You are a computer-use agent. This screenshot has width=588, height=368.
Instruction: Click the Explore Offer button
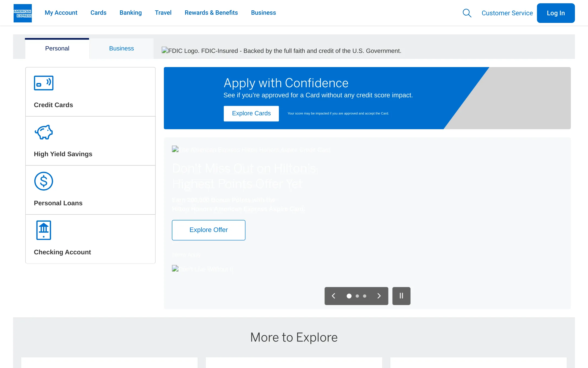(209, 230)
